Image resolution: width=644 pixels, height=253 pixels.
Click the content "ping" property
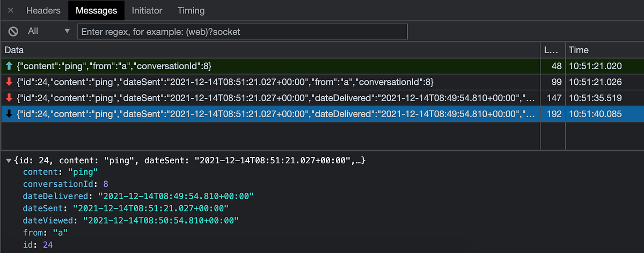60,172
